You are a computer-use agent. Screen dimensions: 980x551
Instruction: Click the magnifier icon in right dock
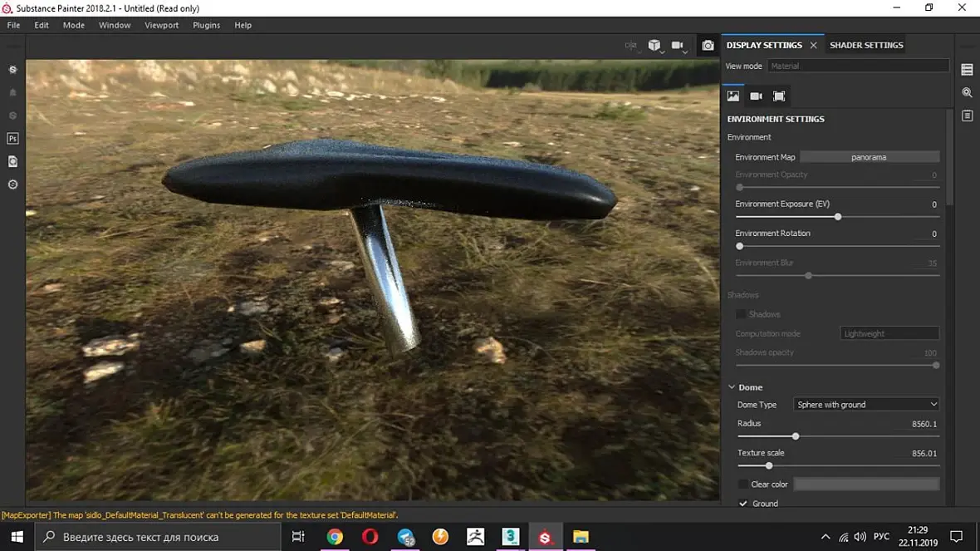(967, 93)
